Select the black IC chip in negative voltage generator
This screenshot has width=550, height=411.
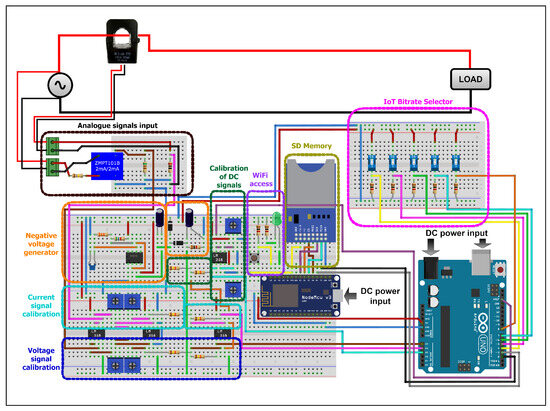(134, 257)
